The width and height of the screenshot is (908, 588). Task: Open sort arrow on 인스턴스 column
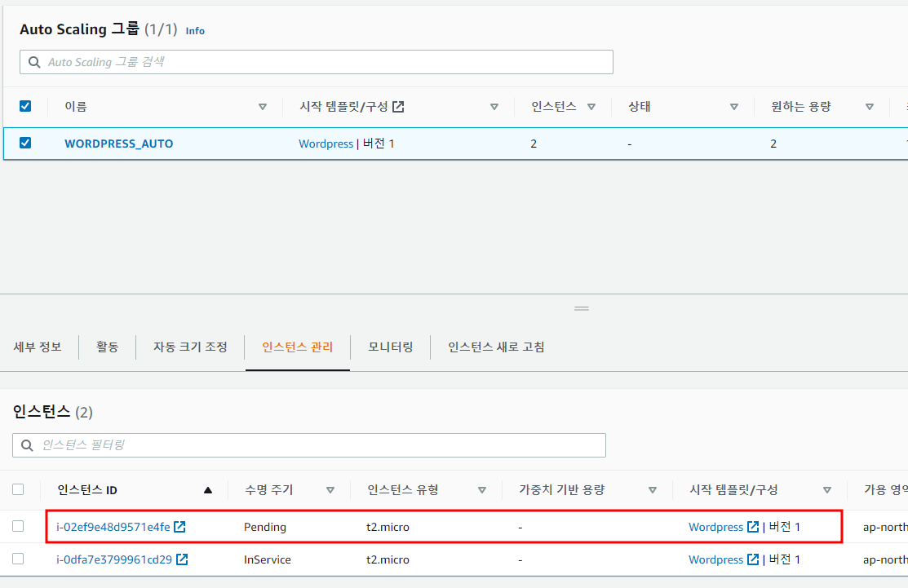tap(591, 107)
